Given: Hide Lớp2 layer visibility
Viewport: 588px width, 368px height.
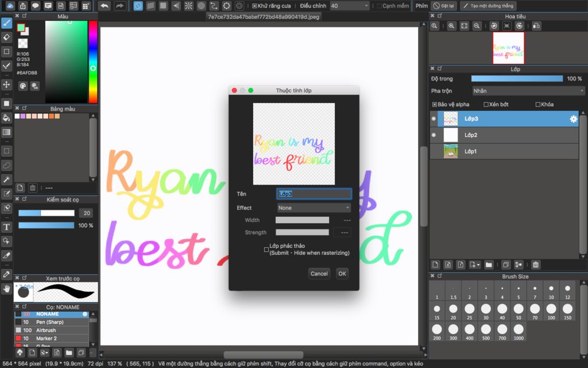Looking at the screenshot, I should coord(434,135).
